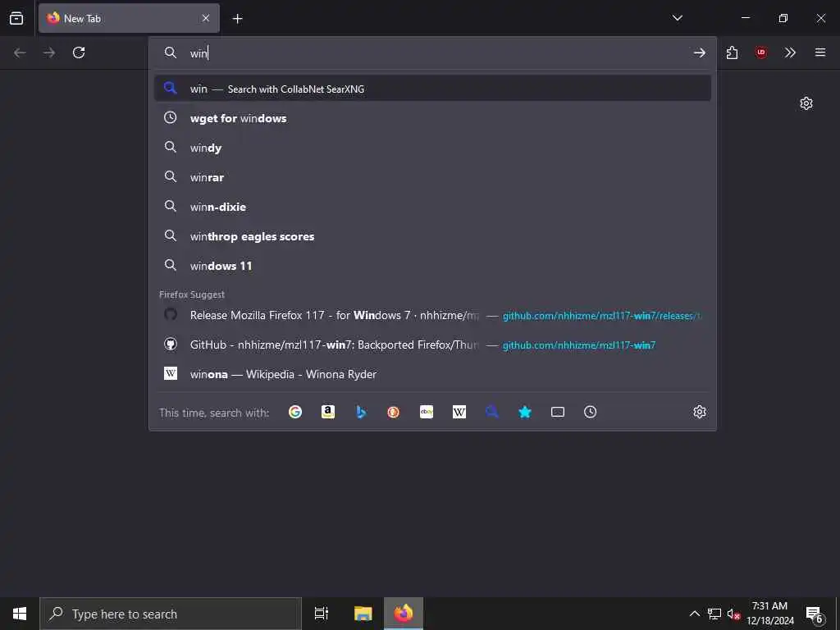
Task: Search this time with eBay
Action: click(x=427, y=412)
